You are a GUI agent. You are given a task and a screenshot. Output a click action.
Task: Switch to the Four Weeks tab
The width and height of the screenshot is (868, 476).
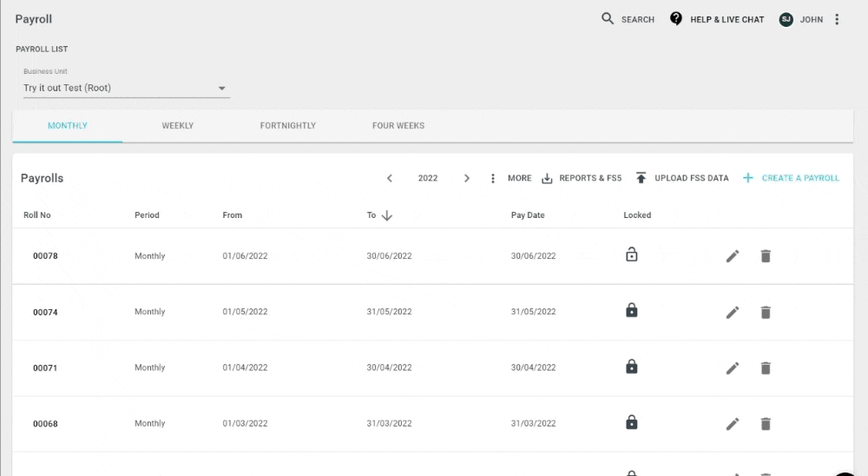point(398,126)
